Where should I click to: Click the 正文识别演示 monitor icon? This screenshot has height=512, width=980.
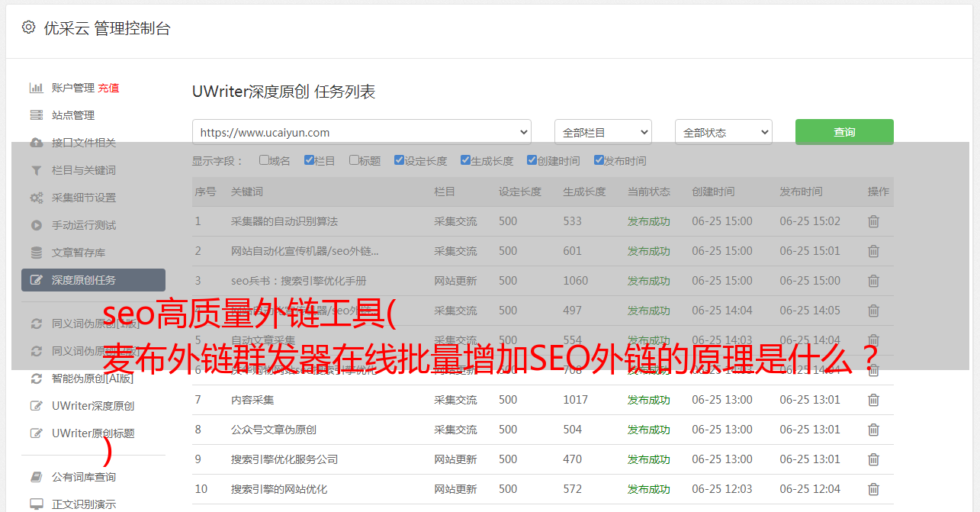point(36,504)
